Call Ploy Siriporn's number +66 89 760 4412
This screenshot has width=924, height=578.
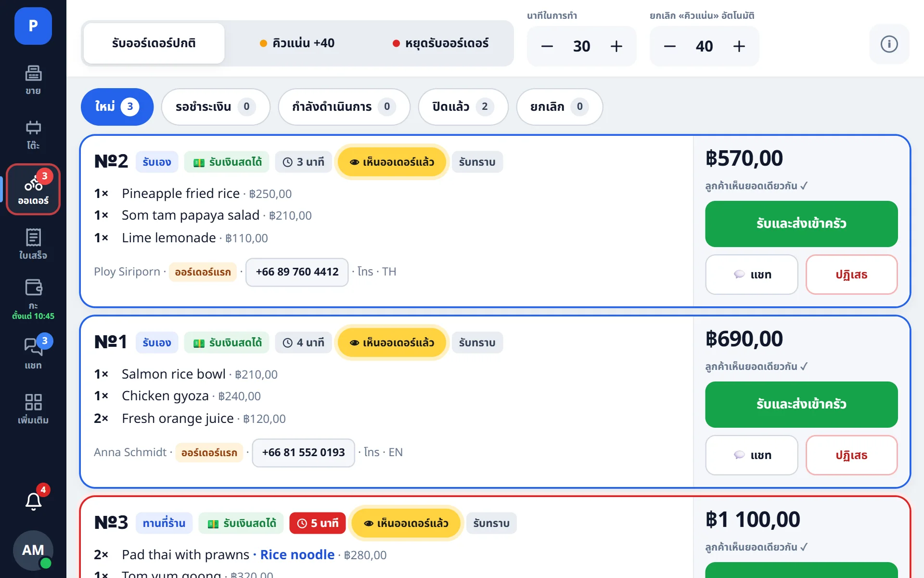tap(297, 272)
